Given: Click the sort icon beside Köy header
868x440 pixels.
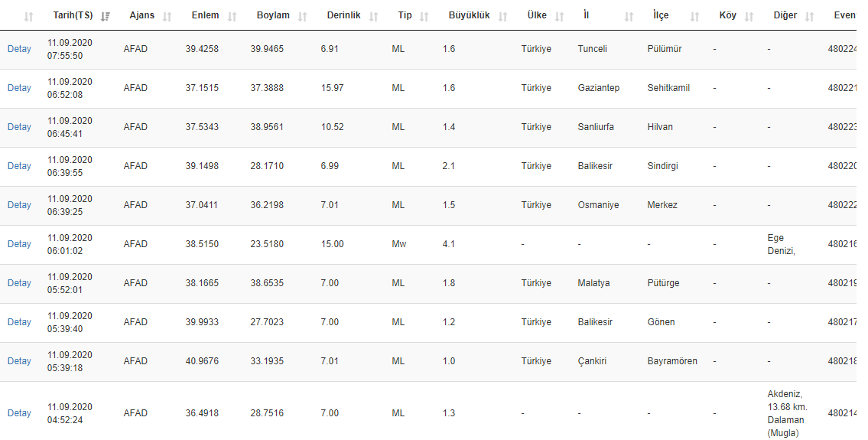Looking at the screenshot, I should click(x=749, y=16).
